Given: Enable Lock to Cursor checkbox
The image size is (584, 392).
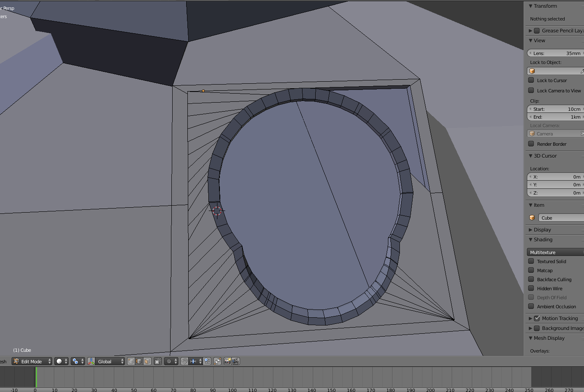Looking at the screenshot, I should (x=531, y=80).
